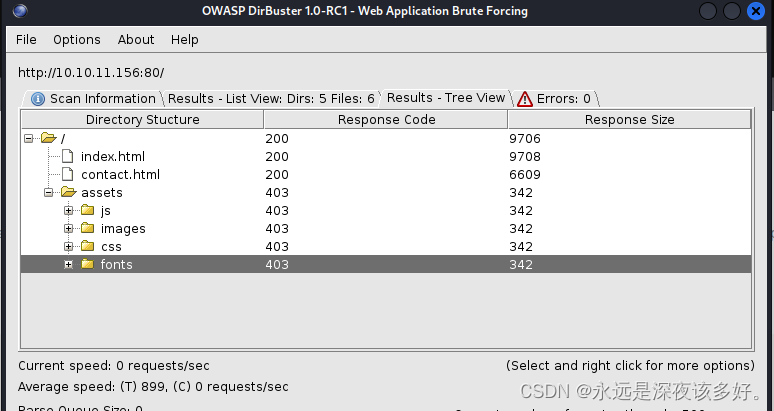774x411 pixels.
Task: Expand the css folder node
Action: (x=69, y=246)
